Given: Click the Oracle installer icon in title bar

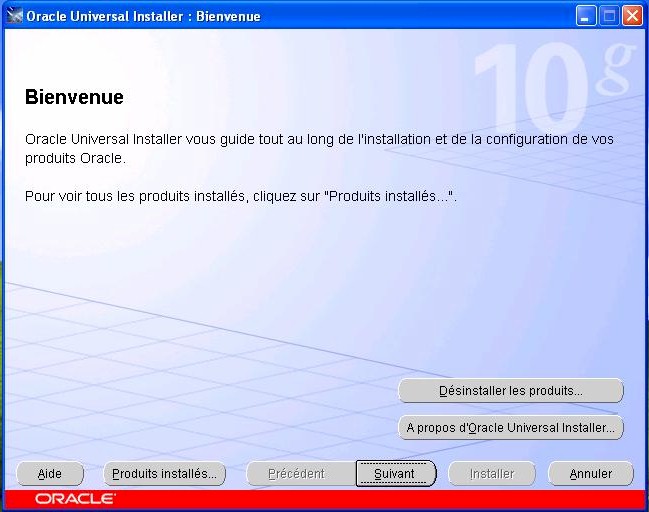Looking at the screenshot, I should click(x=15, y=16).
